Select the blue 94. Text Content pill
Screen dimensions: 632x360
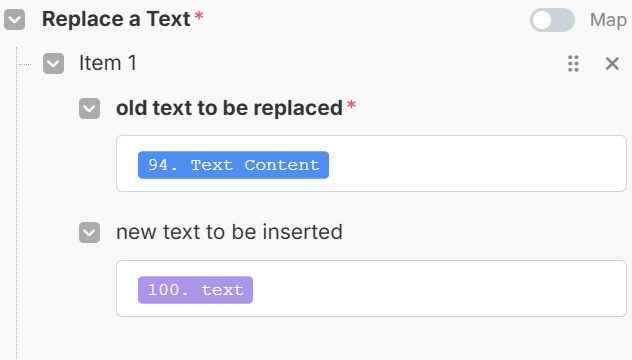click(x=233, y=165)
